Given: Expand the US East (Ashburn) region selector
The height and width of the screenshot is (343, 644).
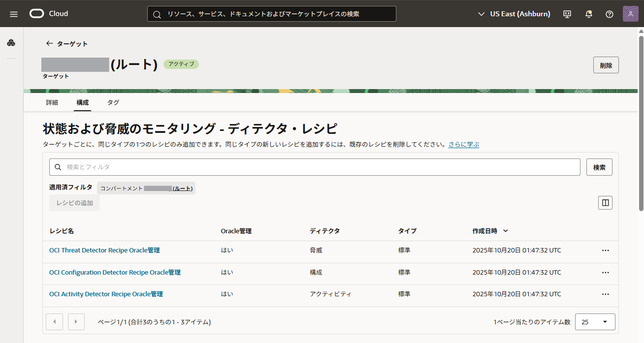Looking at the screenshot, I should pyautogui.click(x=514, y=14).
